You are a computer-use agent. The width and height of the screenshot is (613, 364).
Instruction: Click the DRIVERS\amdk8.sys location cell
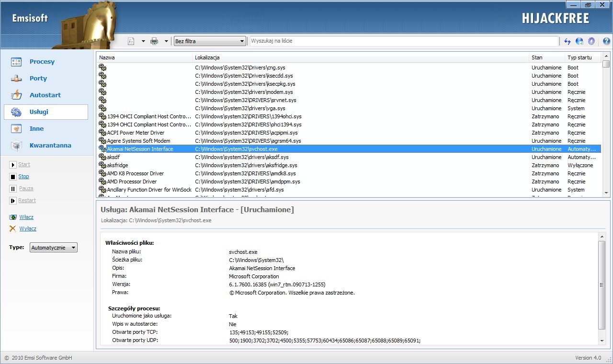click(x=245, y=173)
